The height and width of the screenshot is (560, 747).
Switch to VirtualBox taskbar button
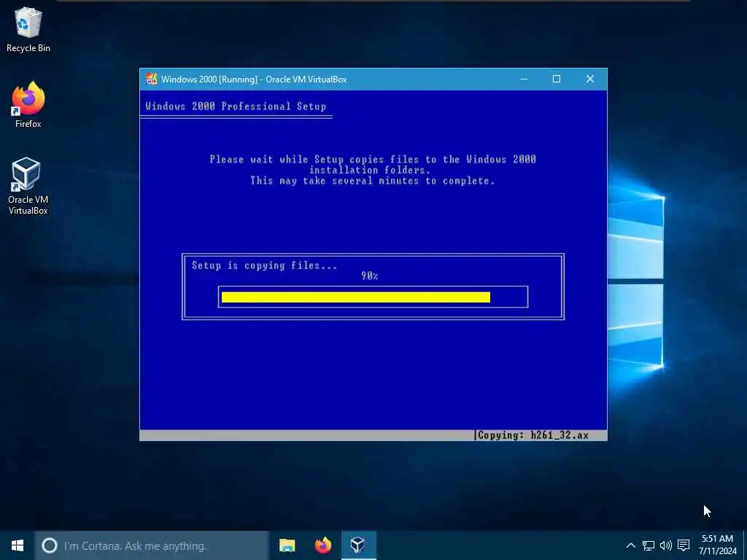pyautogui.click(x=359, y=545)
